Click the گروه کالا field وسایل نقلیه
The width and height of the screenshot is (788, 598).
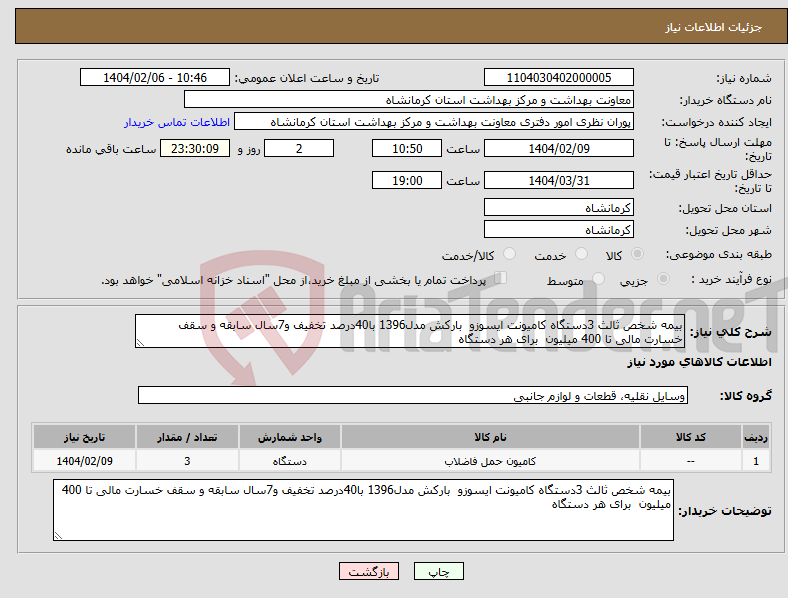pyautogui.click(x=413, y=395)
